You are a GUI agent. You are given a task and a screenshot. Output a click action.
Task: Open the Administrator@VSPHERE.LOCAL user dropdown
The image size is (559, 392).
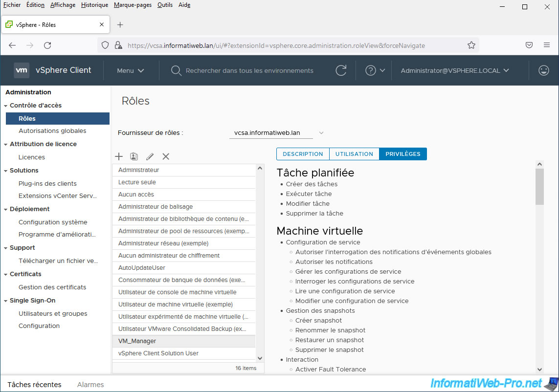tap(454, 70)
